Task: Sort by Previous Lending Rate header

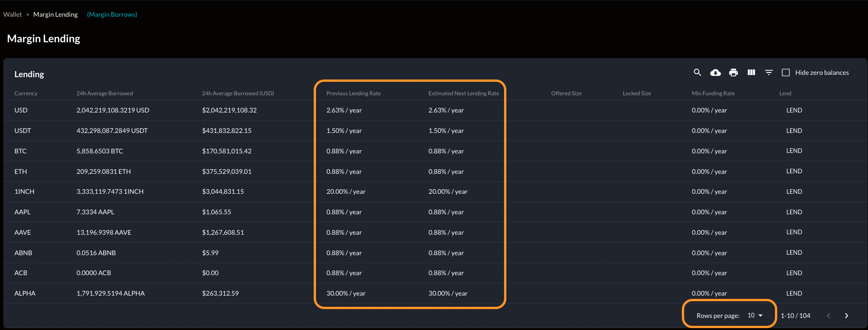Action: pos(353,93)
